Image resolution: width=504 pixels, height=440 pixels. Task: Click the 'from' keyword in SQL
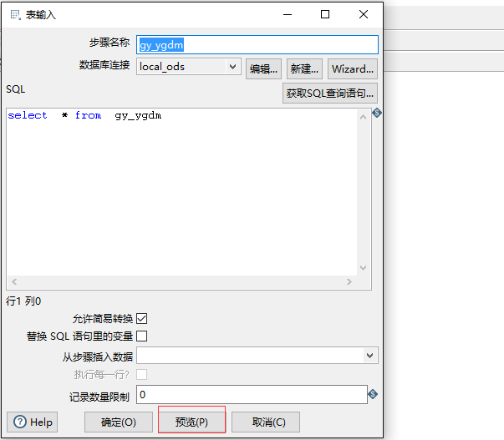point(88,115)
